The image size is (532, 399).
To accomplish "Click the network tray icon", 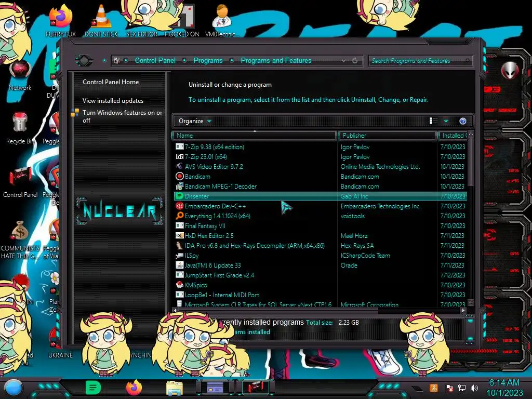I will coord(461,388).
